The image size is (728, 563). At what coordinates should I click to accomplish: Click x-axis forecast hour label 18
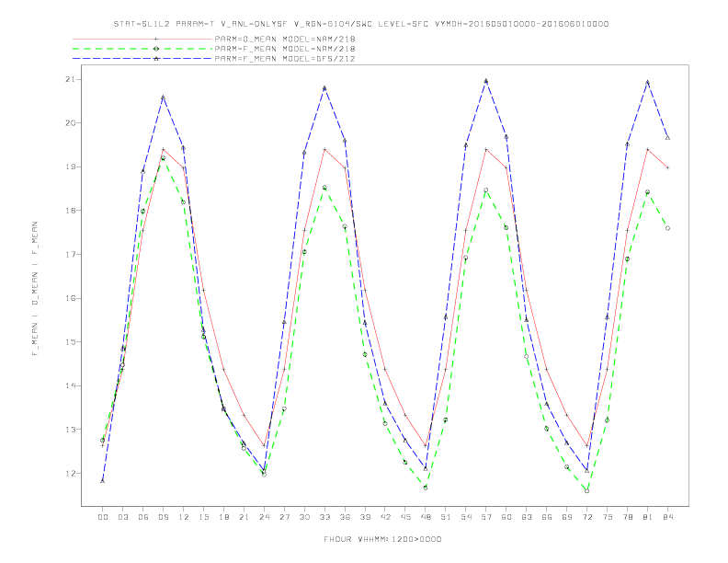(x=223, y=517)
